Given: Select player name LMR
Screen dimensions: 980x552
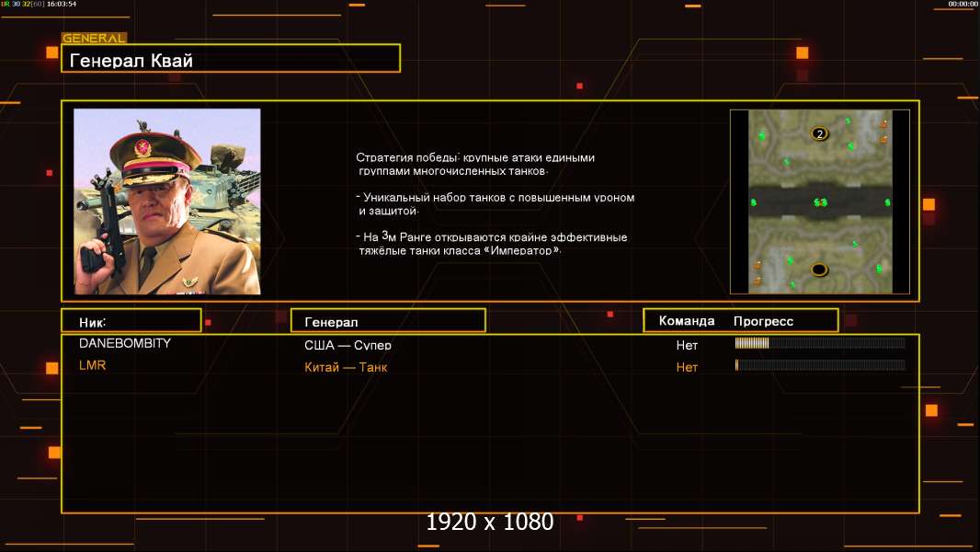Looking at the screenshot, I should [x=92, y=365].
